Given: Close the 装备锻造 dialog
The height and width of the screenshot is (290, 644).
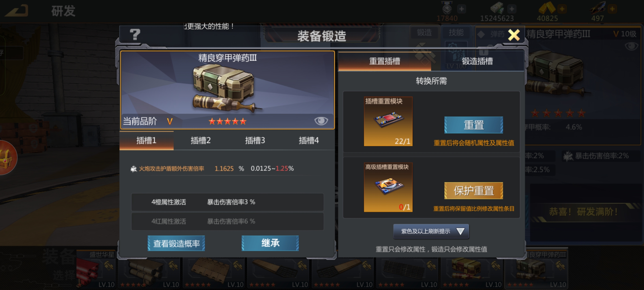Looking at the screenshot, I should pyautogui.click(x=514, y=35).
